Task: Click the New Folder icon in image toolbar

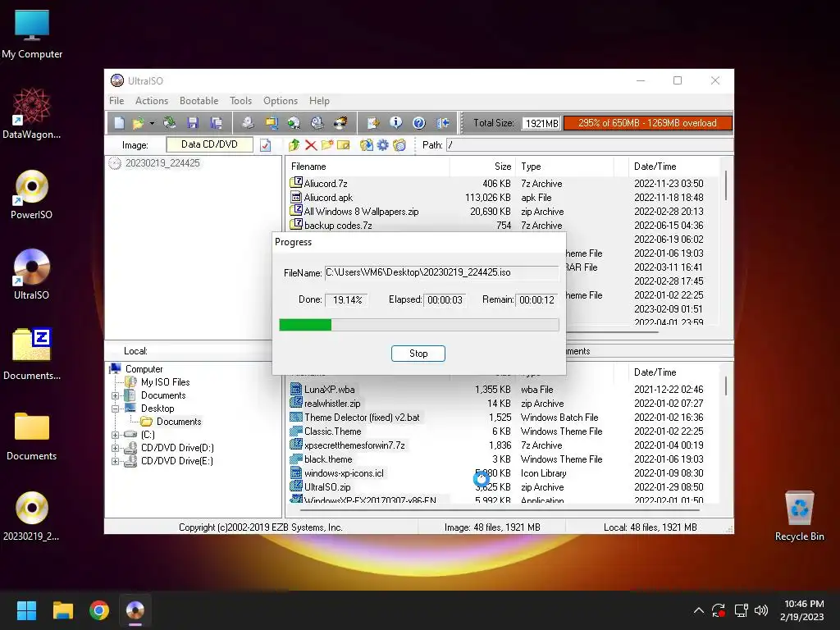Action: click(x=327, y=145)
